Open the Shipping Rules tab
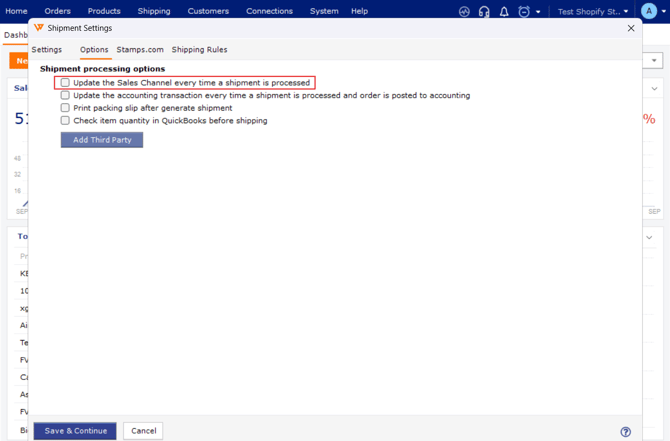Image resolution: width=670 pixels, height=441 pixels. click(199, 49)
